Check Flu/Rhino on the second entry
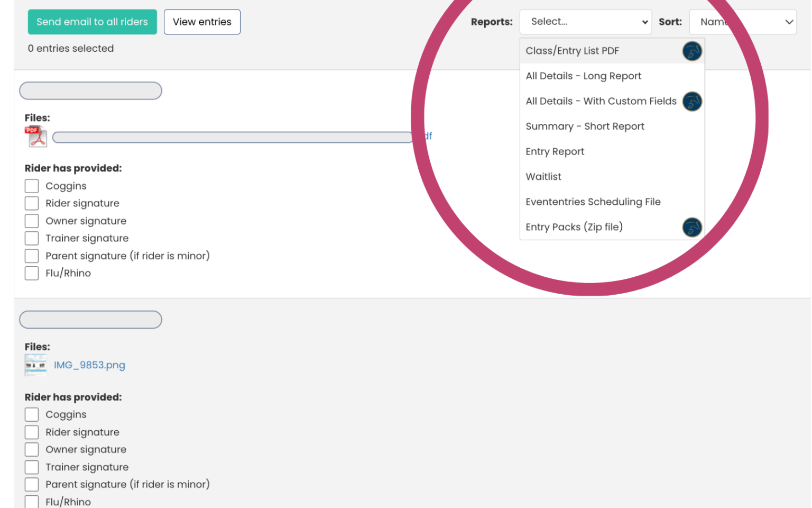The width and height of the screenshot is (812, 508). pyautogui.click(x=31, y=501)
